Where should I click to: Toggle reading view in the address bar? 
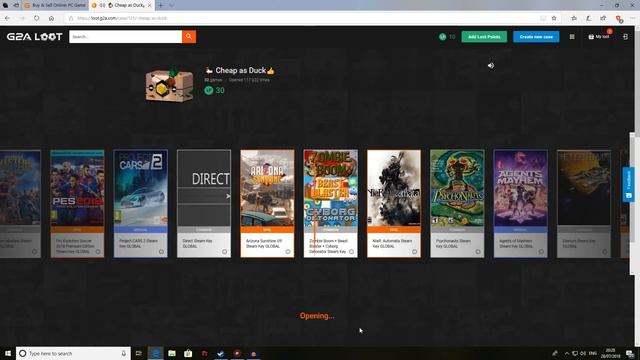point(543,18)
